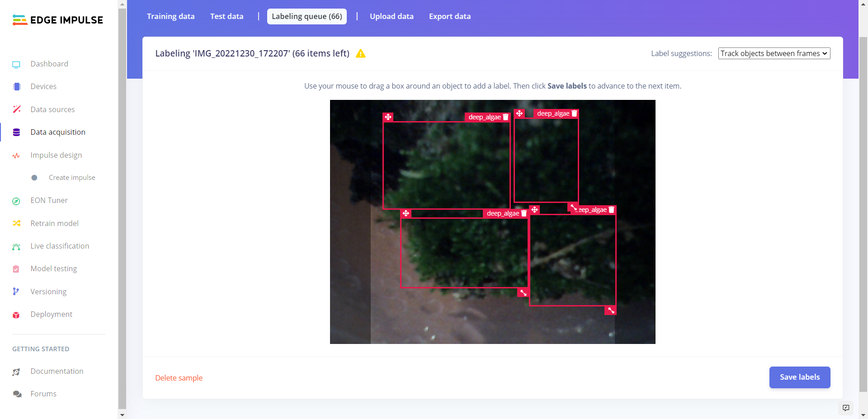The width and height of the screenshot is (868, 419).
Task: Click the Retrain model shuffle icon
Action: pos(17,223)
